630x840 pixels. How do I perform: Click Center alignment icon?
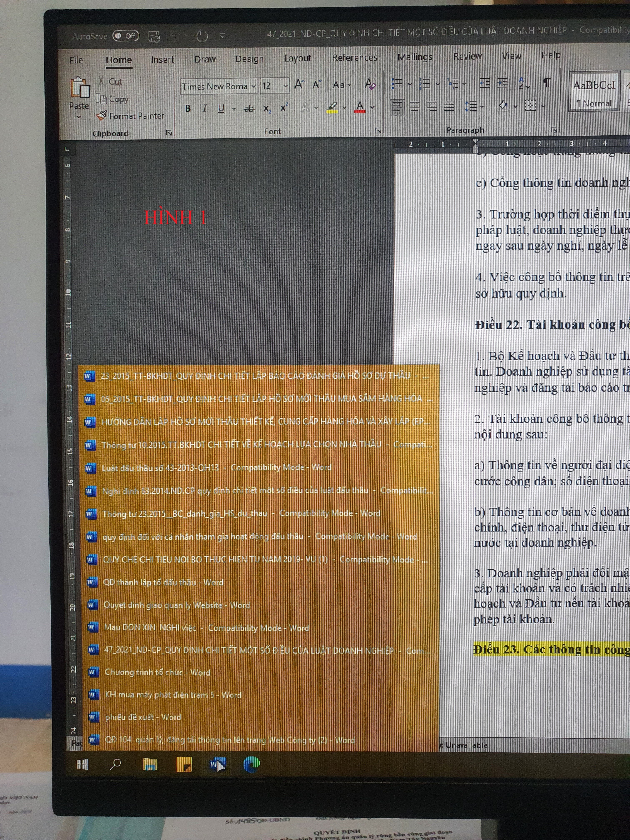coord(415,107)
